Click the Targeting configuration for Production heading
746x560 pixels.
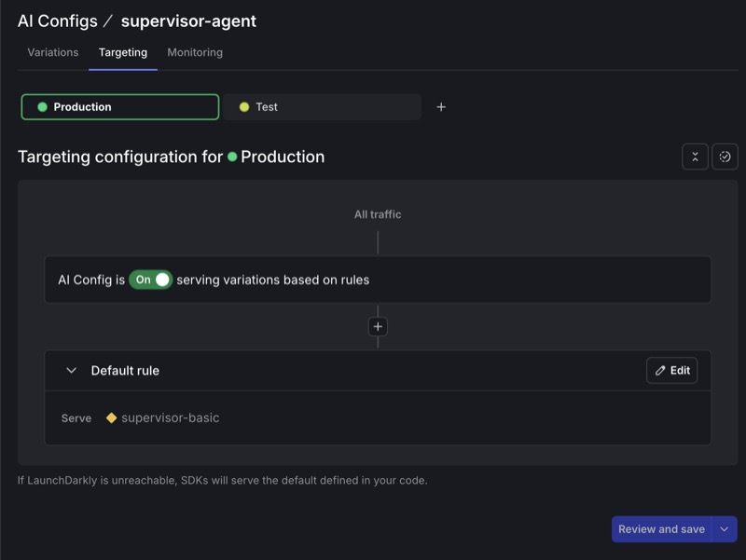click(x=172, y=157)
